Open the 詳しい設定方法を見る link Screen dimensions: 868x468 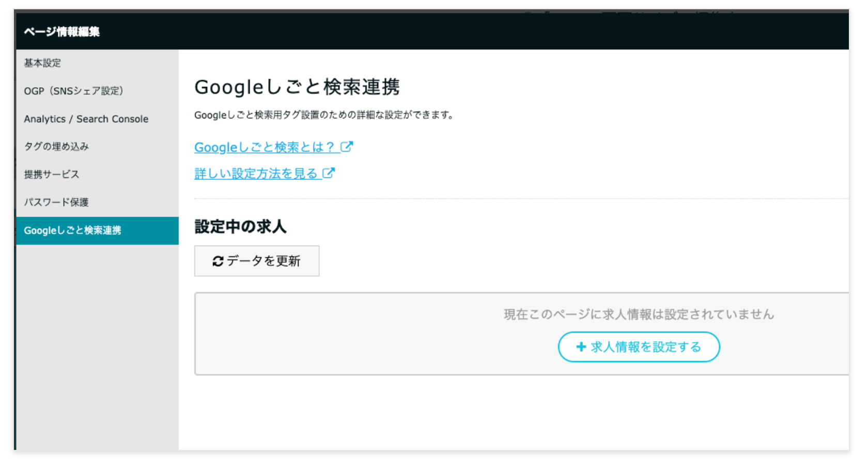pos(265,174)
